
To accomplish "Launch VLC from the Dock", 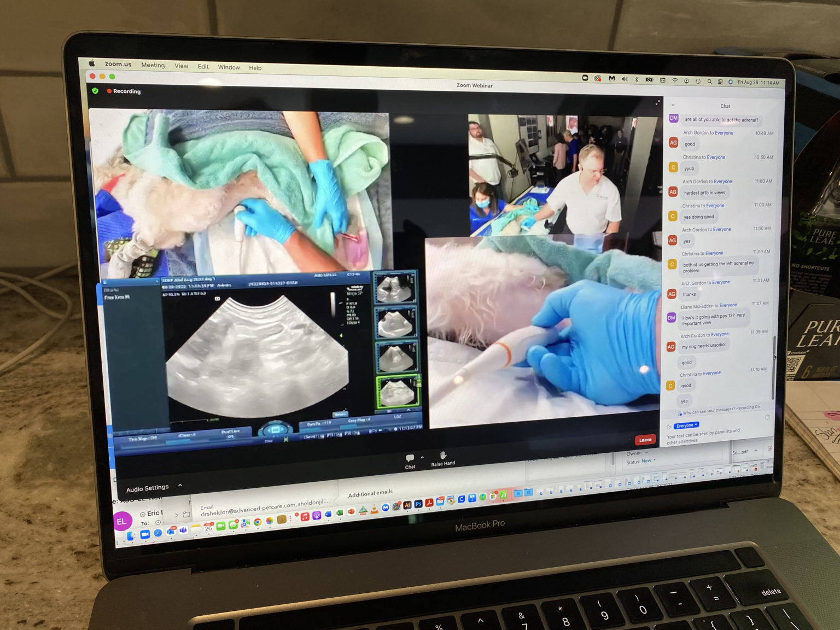I will [x=374, y=510].
